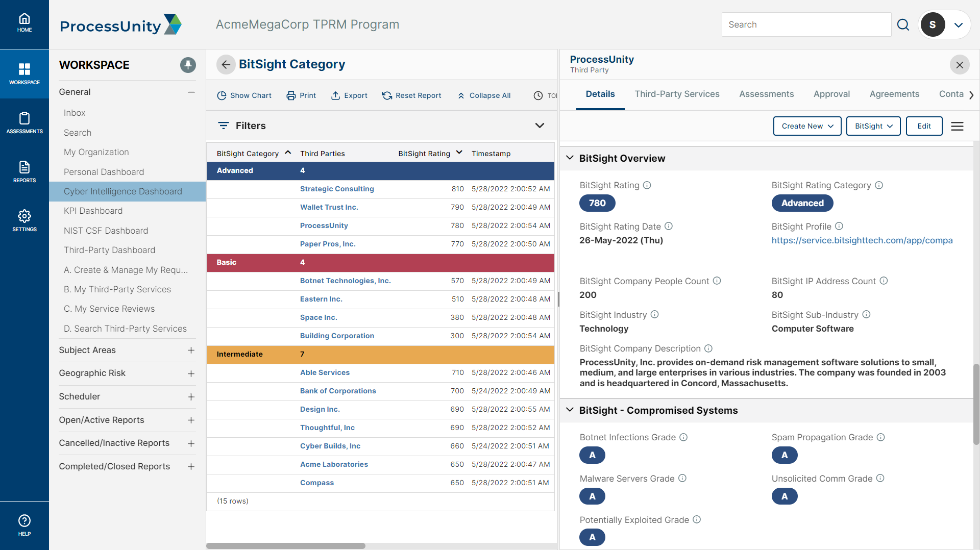Click the ProcessUnity BitSight profile link

pyautogui.click(x=862, y=240)
